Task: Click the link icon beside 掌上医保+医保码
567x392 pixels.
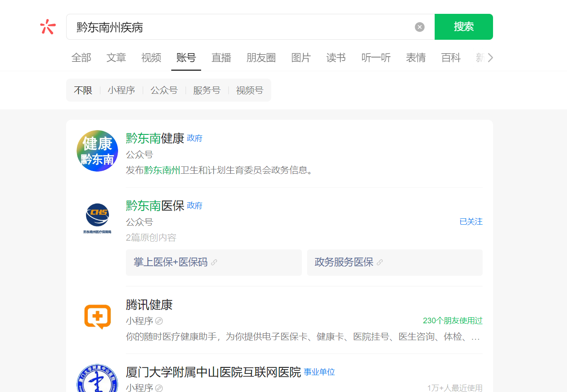Action: pos(214,262)
